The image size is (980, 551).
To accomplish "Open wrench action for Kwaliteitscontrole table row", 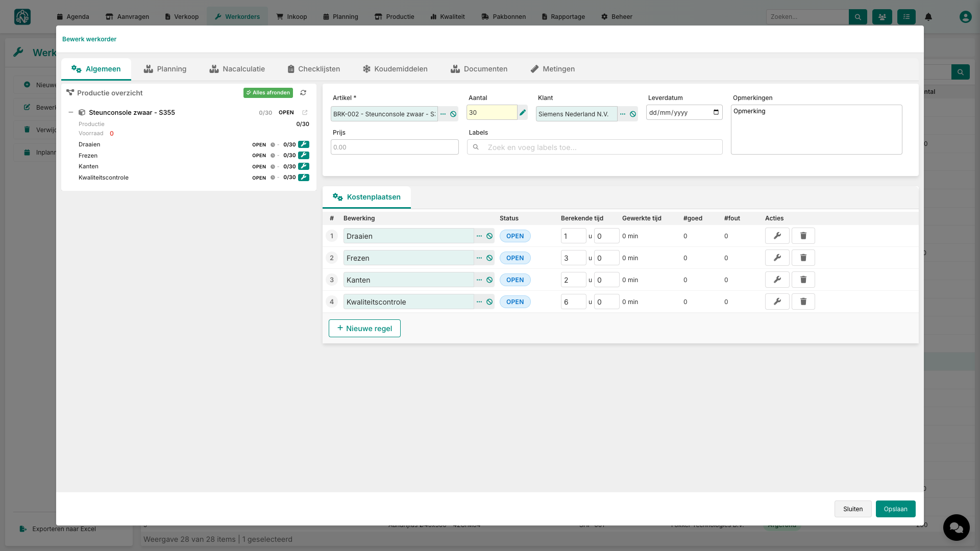I will point(777,302).
